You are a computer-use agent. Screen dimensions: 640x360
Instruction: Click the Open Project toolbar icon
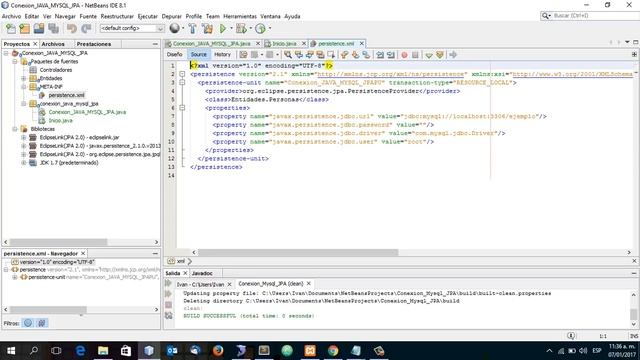click(x=39, y=29)
